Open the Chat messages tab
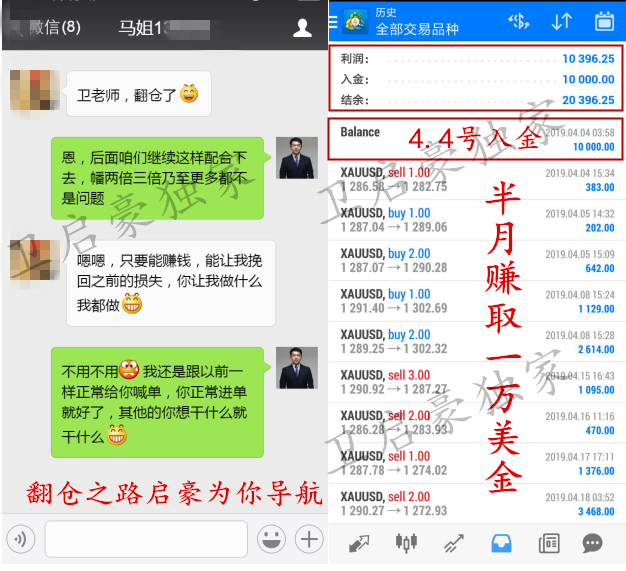626x571 pixels. pyautogui.click(x=593, y=544)
